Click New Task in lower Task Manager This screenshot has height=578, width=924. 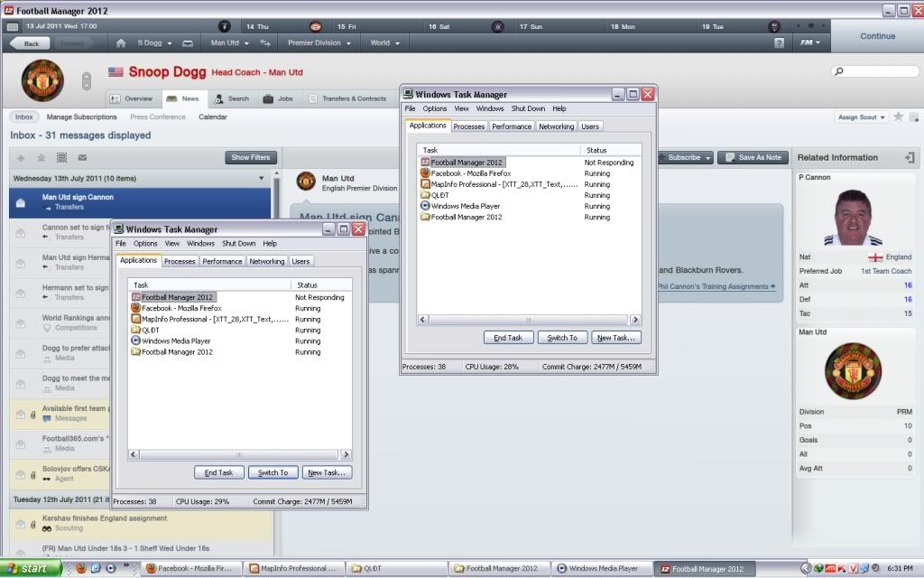[327, 472]
